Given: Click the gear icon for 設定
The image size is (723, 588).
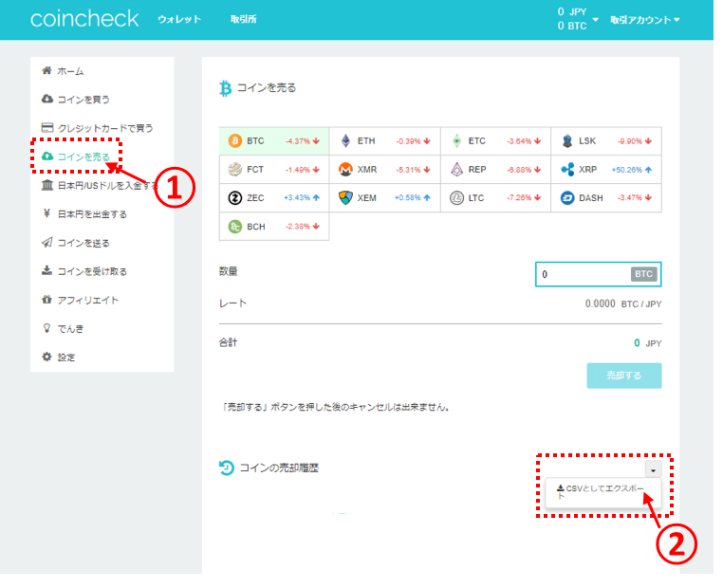Looking at the screenshot, I should 46,357.
